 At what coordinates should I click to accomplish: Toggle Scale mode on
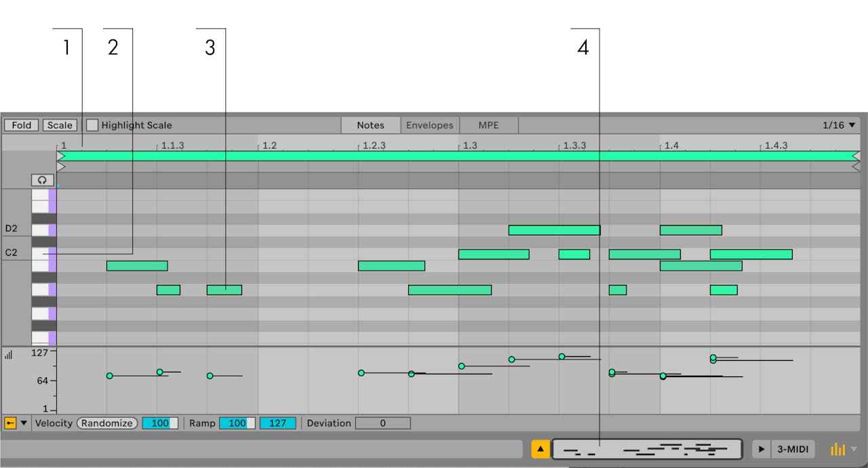pyautogui.click(x=60, y=125)
